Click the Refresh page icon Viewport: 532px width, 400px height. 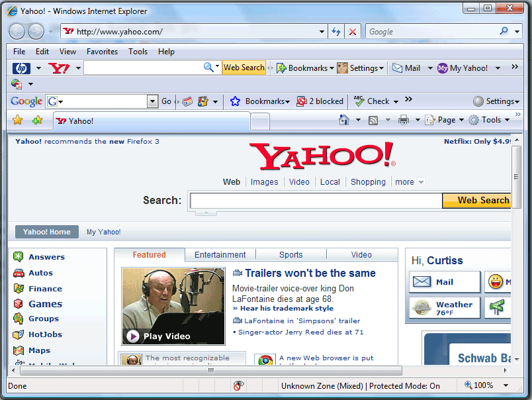(x=336, y=32)
